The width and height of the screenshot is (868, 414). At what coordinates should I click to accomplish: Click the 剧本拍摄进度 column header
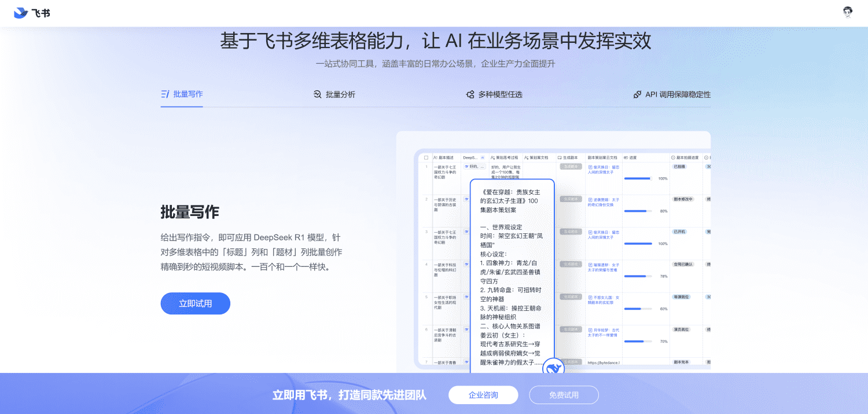coord(686,157)
